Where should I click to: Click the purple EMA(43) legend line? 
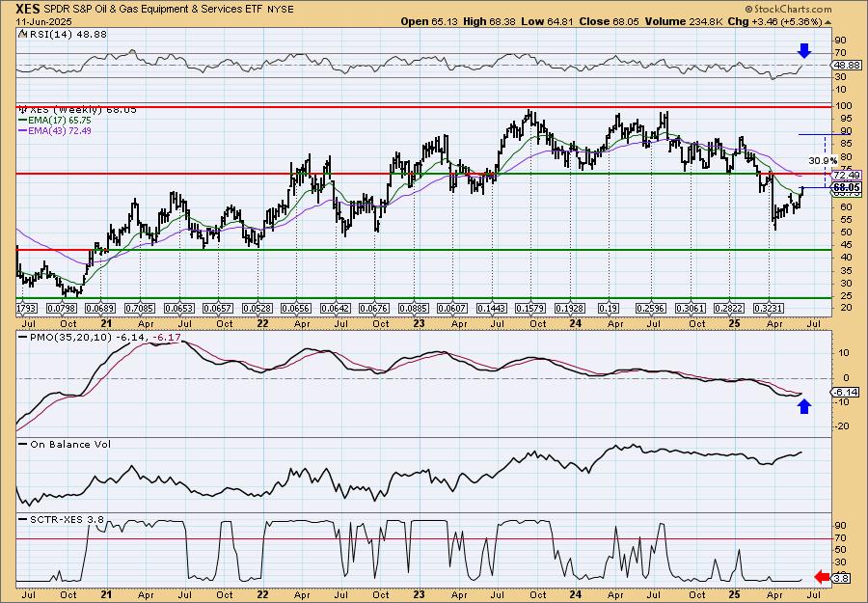24,131
